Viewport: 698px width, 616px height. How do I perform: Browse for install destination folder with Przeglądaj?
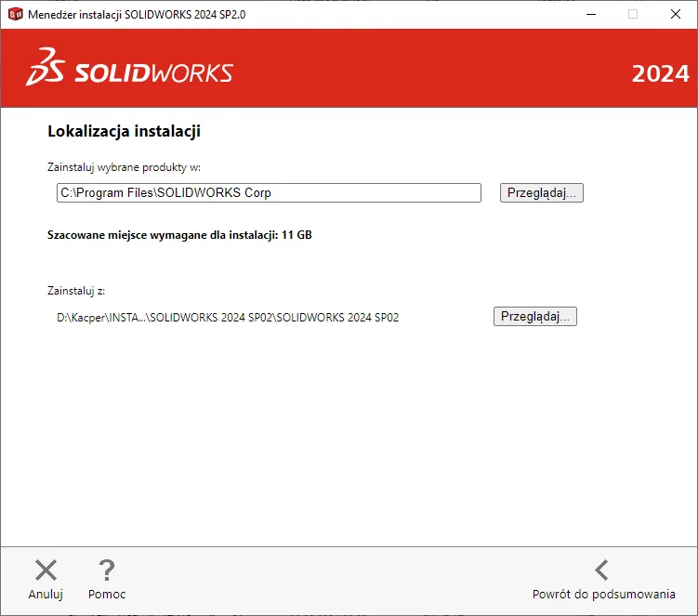[x=541, y=192]
